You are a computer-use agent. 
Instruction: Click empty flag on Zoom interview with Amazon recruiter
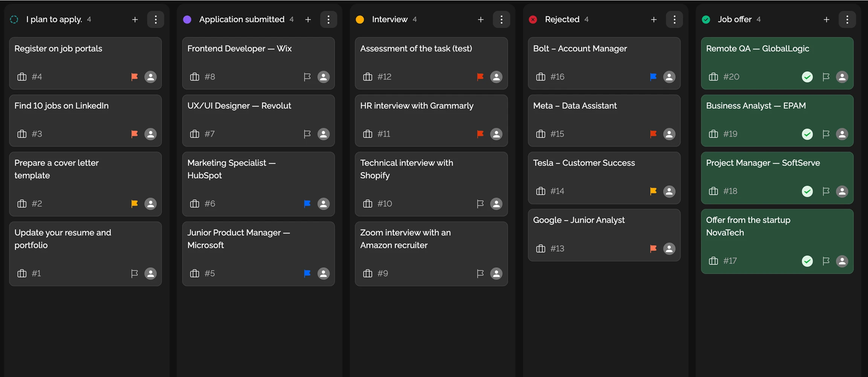tap(480, 274)
